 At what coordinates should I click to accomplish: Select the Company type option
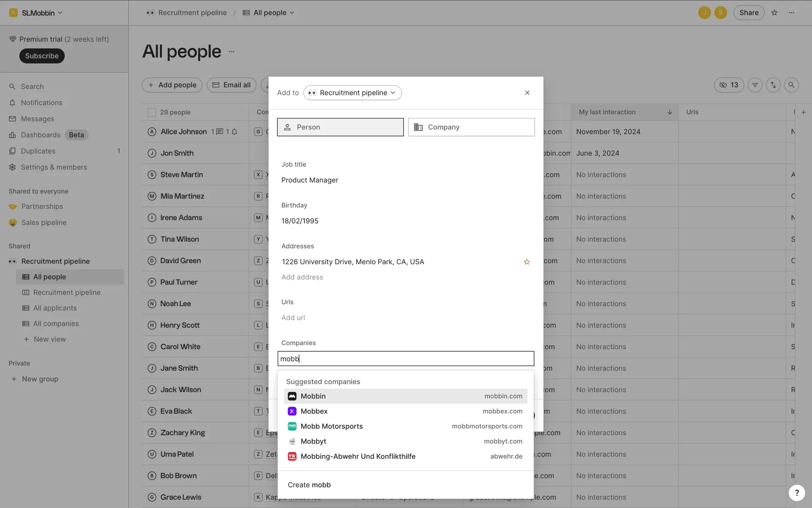coord(471,127)
